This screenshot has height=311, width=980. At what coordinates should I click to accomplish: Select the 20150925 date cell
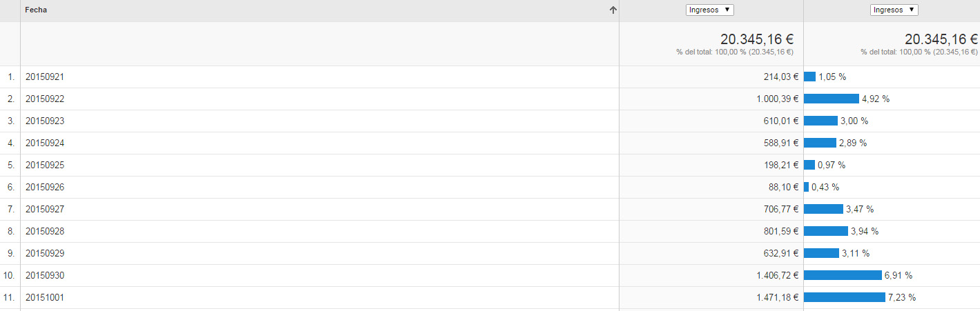[45, 165]
